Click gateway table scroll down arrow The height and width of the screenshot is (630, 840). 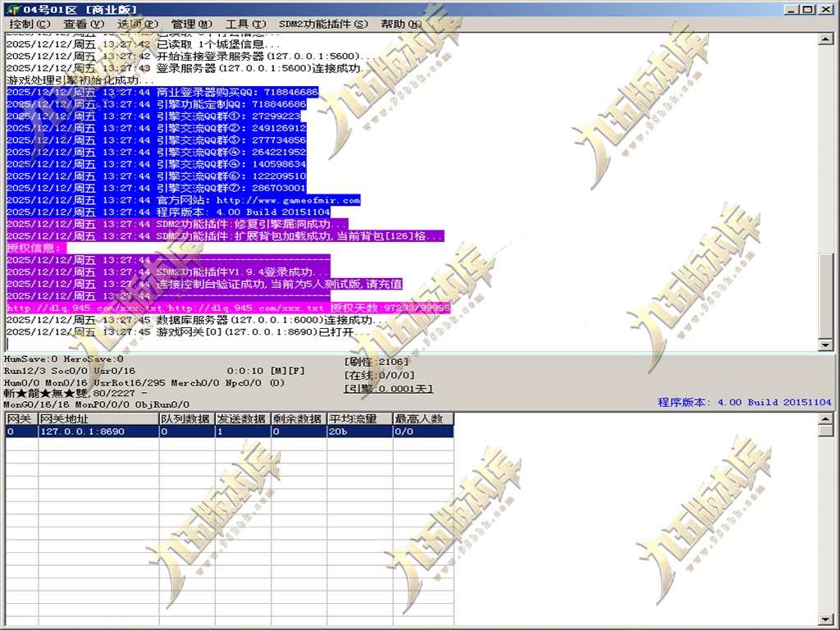[x=826, y=619]
